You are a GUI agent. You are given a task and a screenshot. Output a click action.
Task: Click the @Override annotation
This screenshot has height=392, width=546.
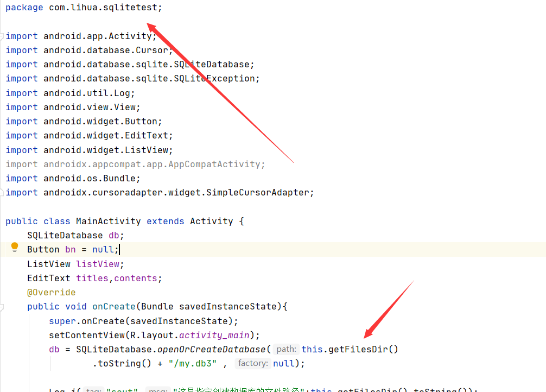pos(52,292)
